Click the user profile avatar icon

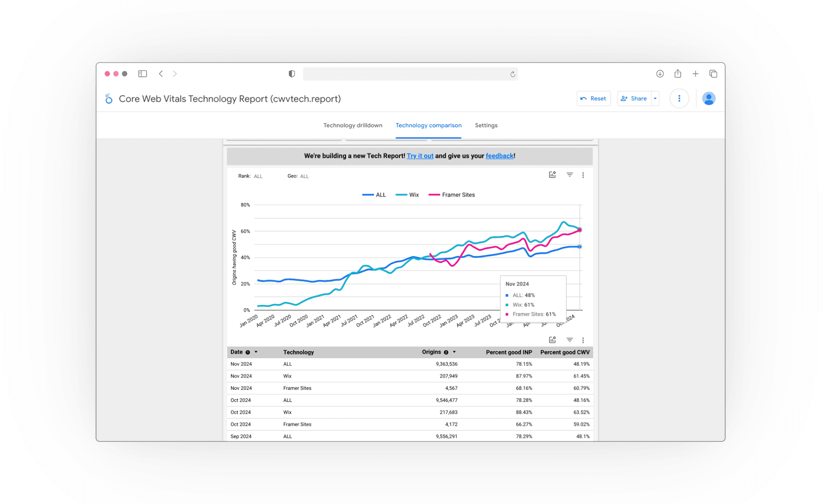709,98
